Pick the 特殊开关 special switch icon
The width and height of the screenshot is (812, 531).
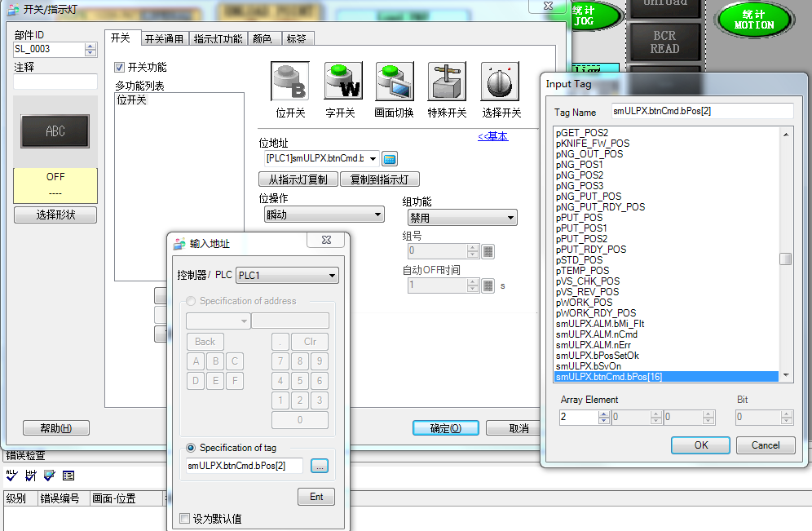(447, 82)
